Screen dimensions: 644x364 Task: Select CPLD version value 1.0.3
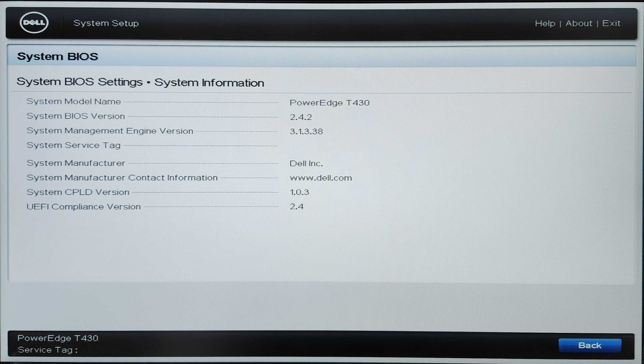coord(299,192)
